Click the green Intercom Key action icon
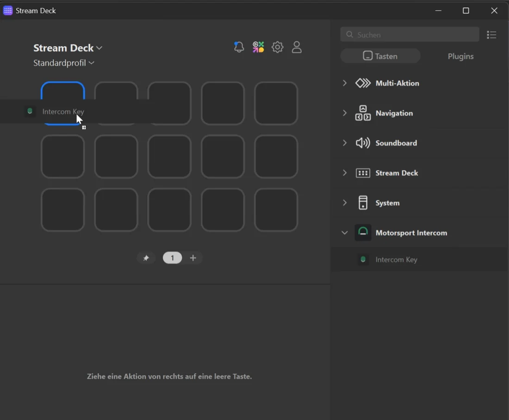Screen dimensions: 509x420 363,259
